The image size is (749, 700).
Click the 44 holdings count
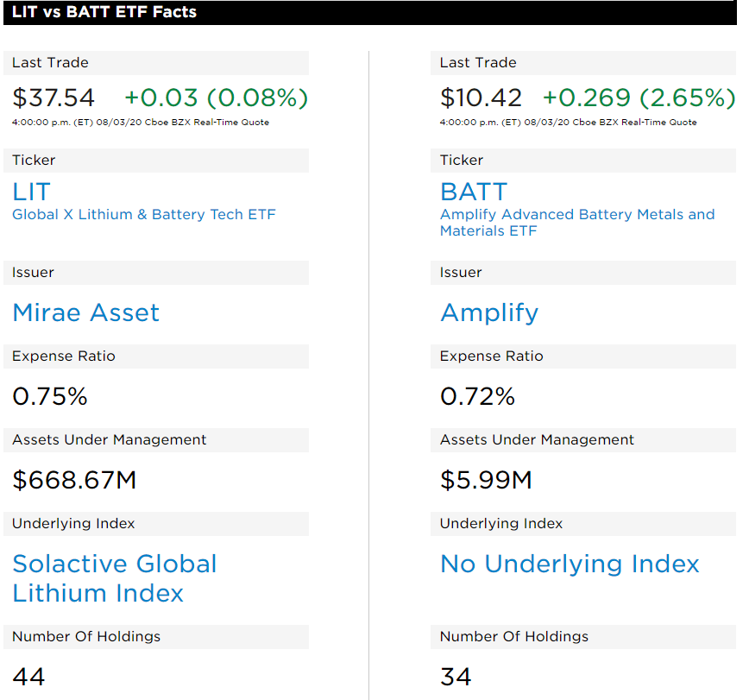[x=28, y=677]
